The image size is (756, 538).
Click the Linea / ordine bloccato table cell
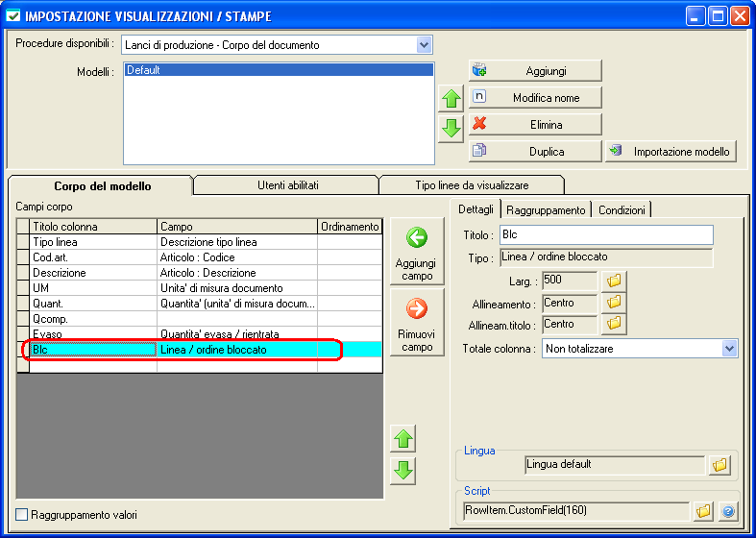(x=237, y=350)
